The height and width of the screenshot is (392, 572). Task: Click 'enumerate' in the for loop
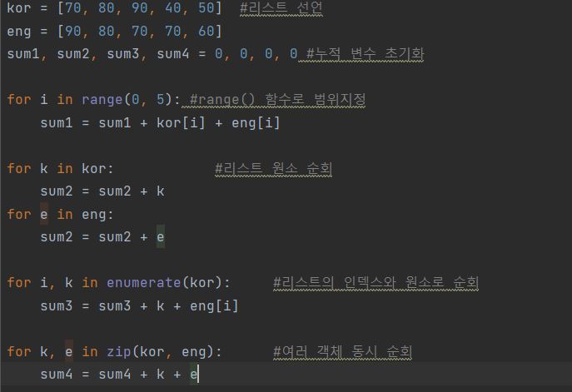tap(144, 283)
